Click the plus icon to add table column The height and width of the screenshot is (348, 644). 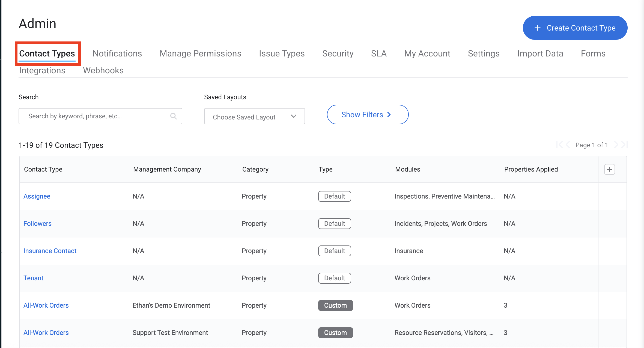pyautogui.click(x=609, y=169)
